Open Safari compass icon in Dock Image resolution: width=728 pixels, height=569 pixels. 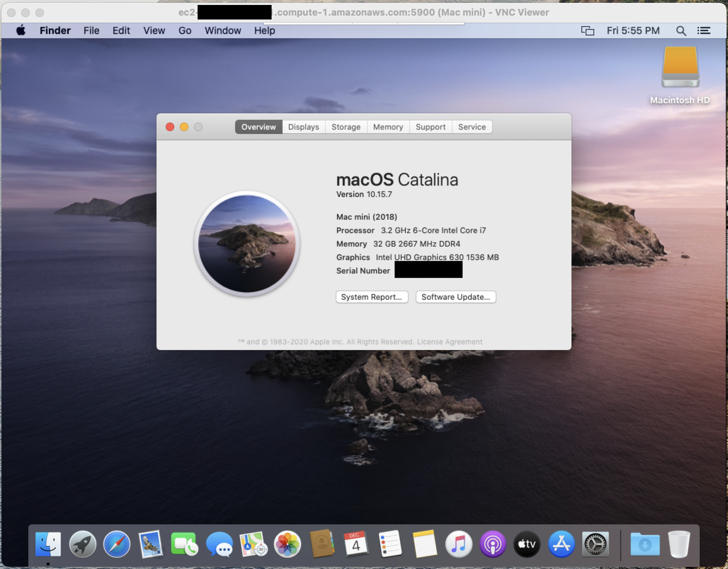tap(116, 544)
